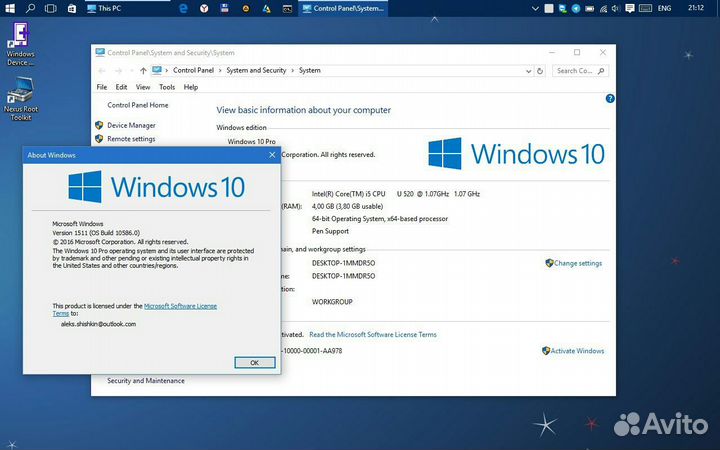Open the blue help question mark icon
The height and width of the screenshot is (450, 720).
[x=610, y=98]
